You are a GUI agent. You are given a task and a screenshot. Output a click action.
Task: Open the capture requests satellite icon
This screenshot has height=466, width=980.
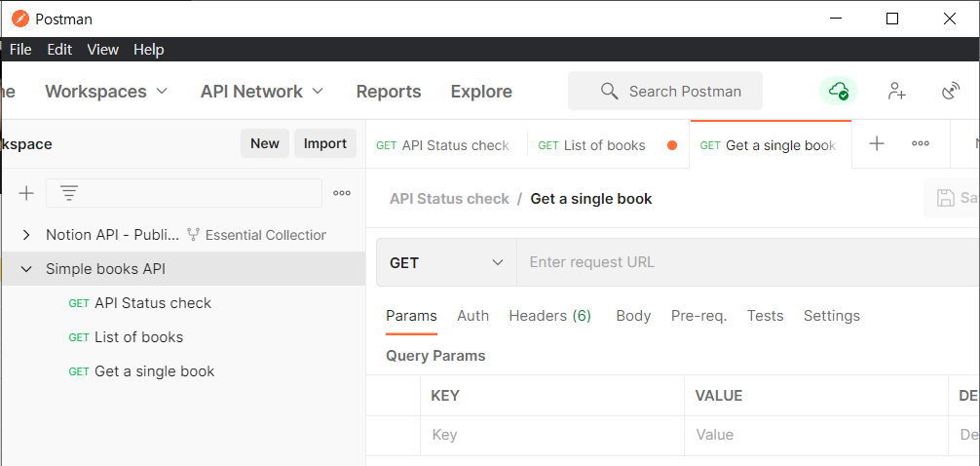[x=950, y=92]
